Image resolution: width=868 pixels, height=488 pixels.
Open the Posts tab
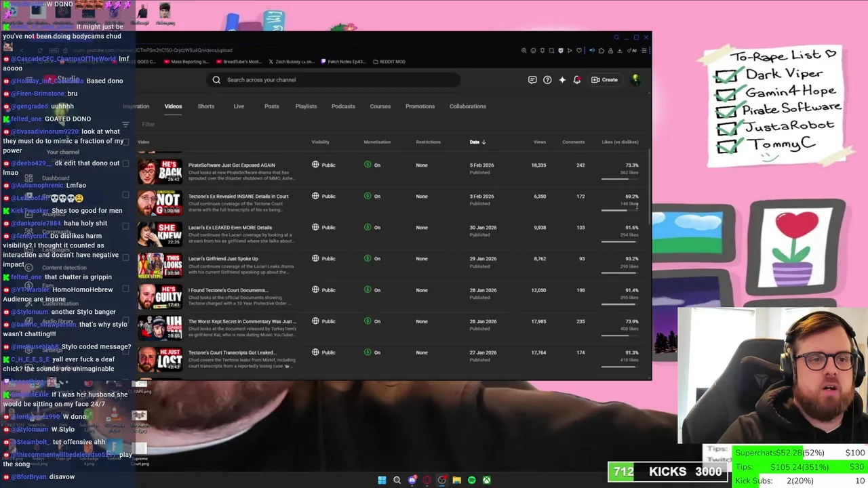pos(271,106)
